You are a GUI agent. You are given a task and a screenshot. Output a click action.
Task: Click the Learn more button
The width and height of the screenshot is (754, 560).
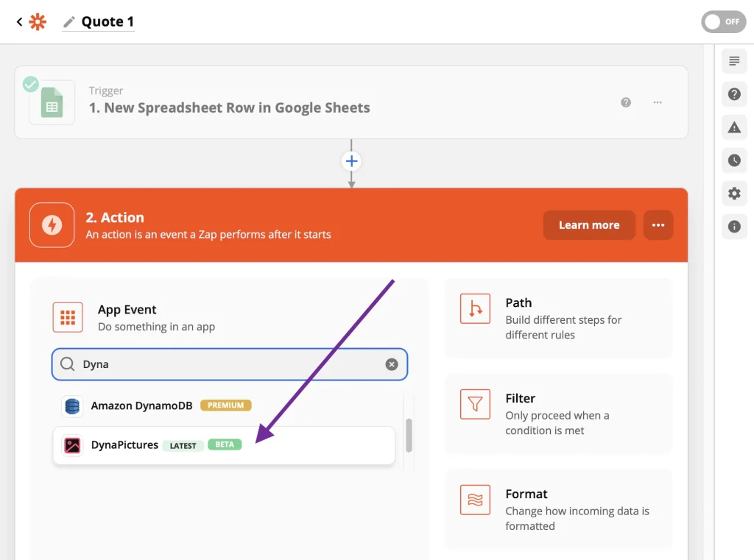pos(589,225)
